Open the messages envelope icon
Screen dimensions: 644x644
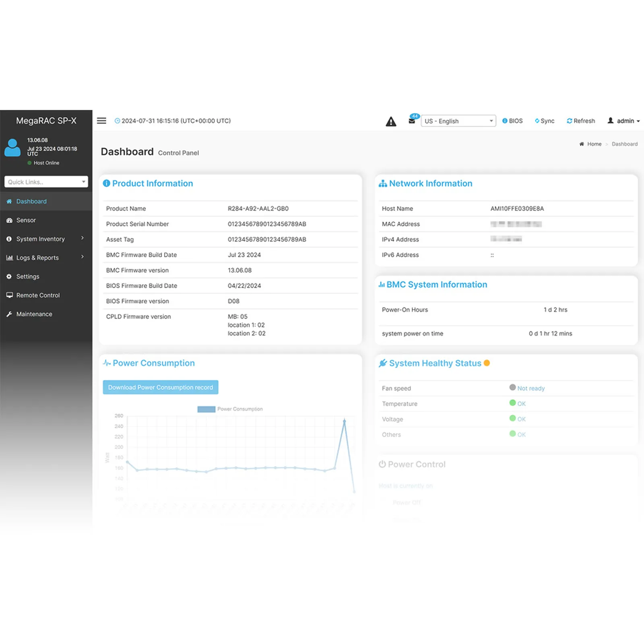coord(412,121)
